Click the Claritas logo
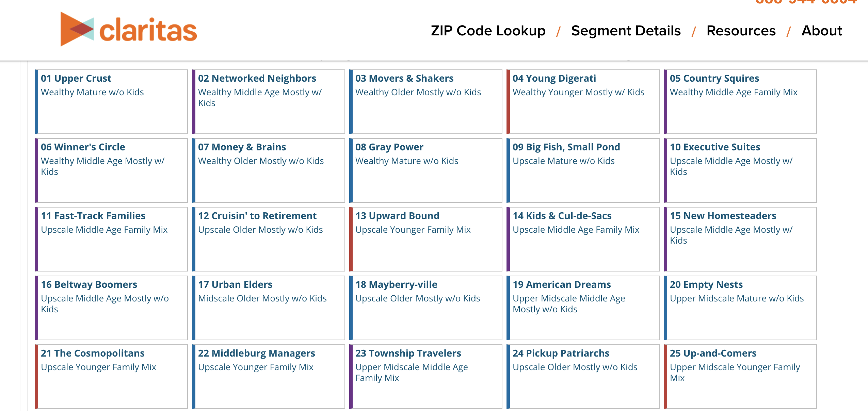 (x=129, y=29)
